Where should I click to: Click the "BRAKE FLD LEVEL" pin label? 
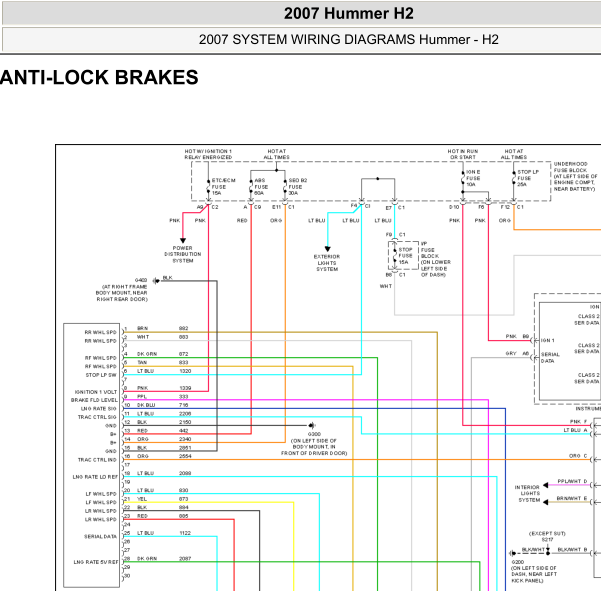coord(94,400)
